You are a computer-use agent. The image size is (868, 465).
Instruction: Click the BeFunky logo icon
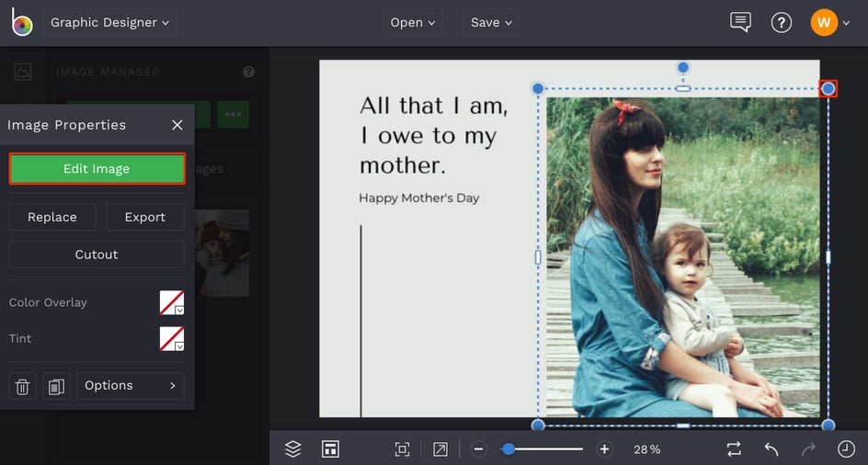point(21,23)
